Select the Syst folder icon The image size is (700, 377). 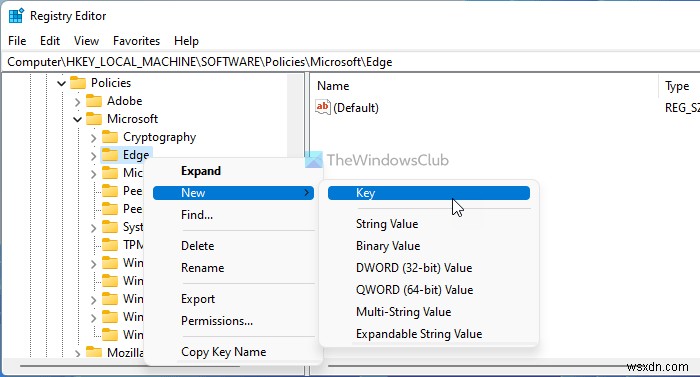[110, 226]
